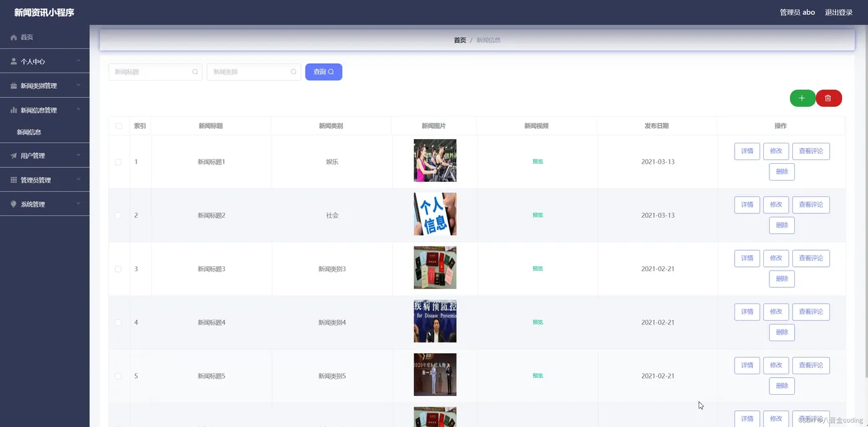Expand the 新闻类别管理 chevron

tap(79, 85)
